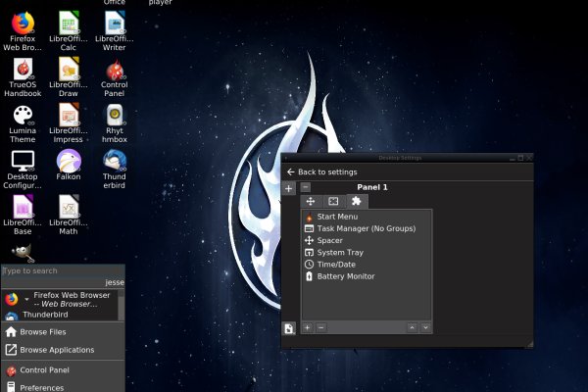Screen dimensions: 588x392
Task: Choose Browse Applications in the start menu
Action: click(57, 350)
